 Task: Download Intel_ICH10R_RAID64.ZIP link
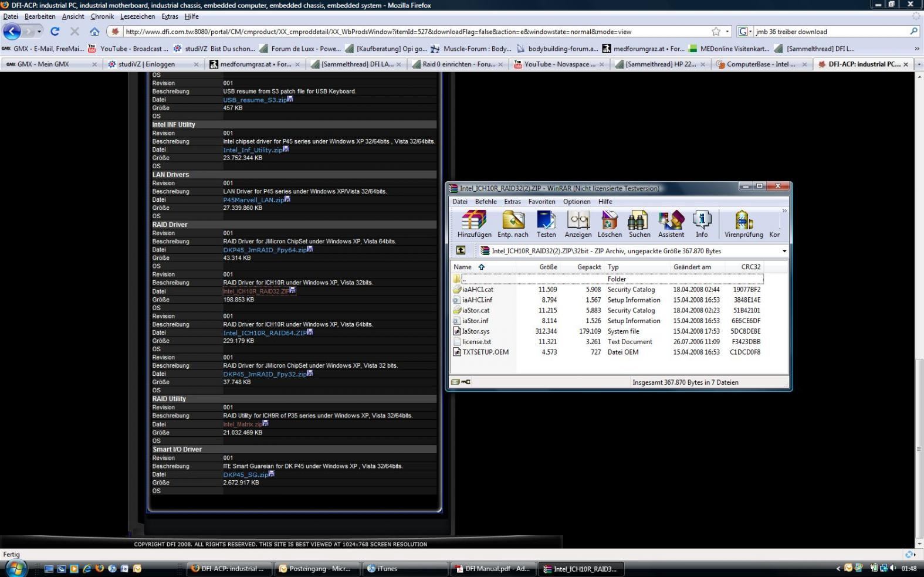click(265, 332)
